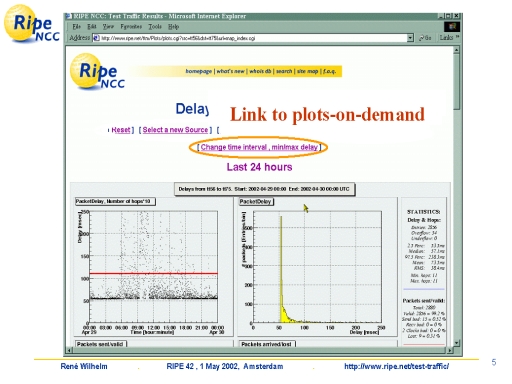
Task: Open the File menu
Action: coord(77,27)
